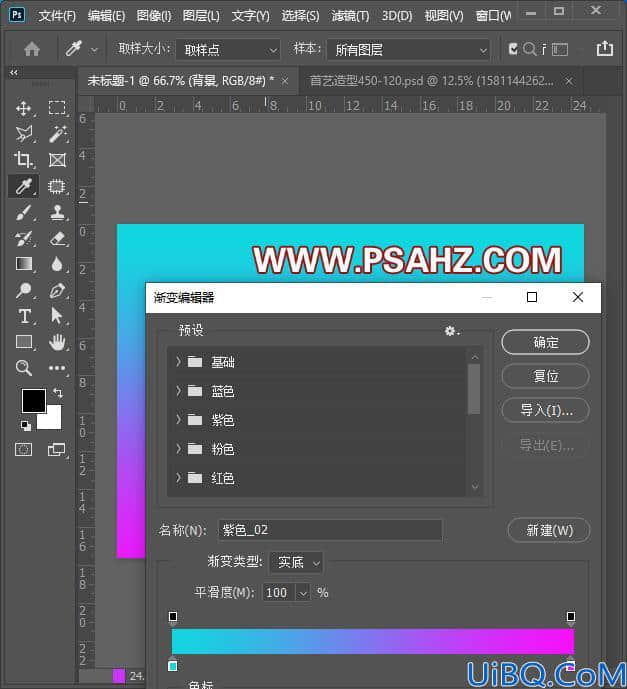Select the Clone Stamp tool
The width and height of the screenshot is (627, 689).
click(57, 213)
